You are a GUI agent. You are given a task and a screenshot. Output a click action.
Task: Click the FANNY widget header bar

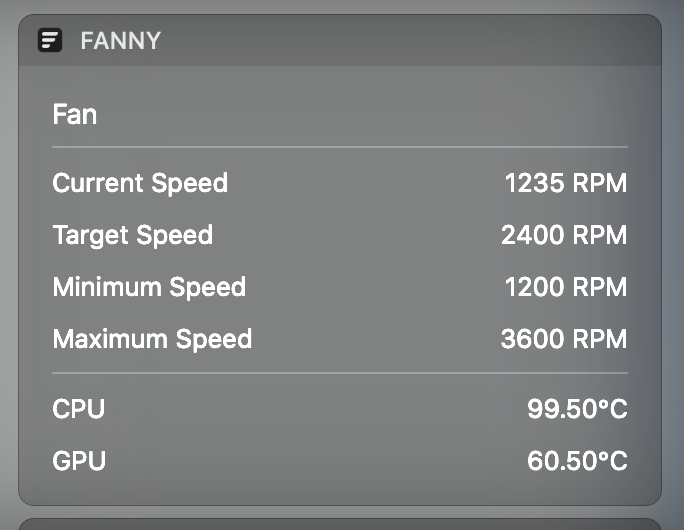click(340, 41)
